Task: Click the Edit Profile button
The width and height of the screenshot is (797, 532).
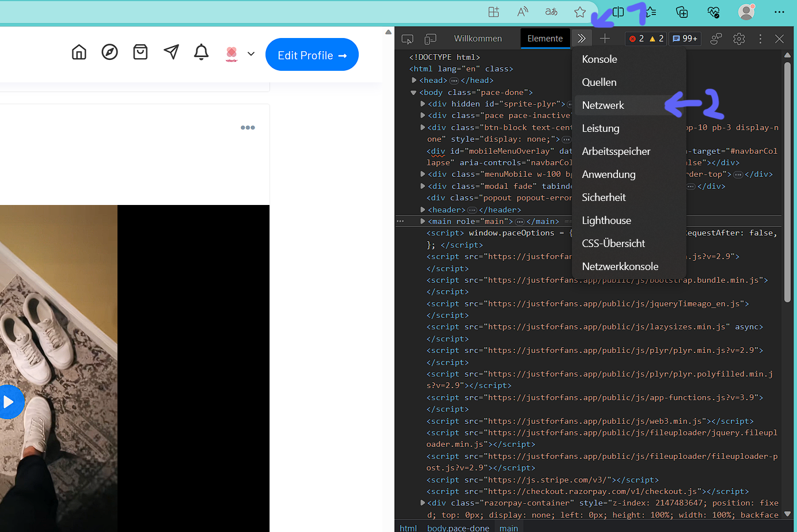Action: [x=312, y=55]
